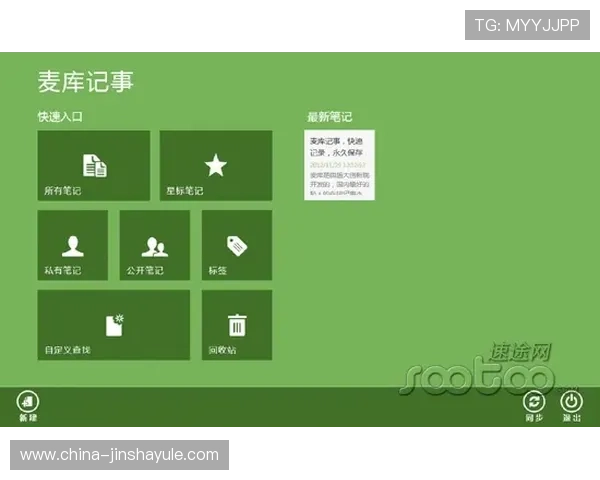Open the 所有笔记 all-notes tile
Screen dimensions: 600x480
click(x=94, y=165)
